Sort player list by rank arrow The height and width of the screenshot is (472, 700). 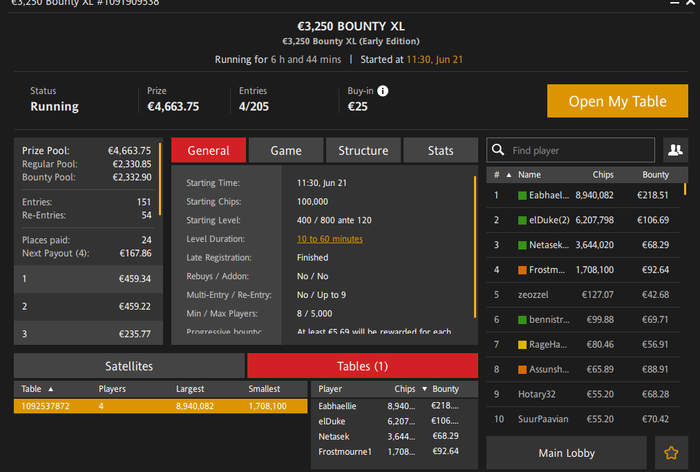[x=508, y=175]
